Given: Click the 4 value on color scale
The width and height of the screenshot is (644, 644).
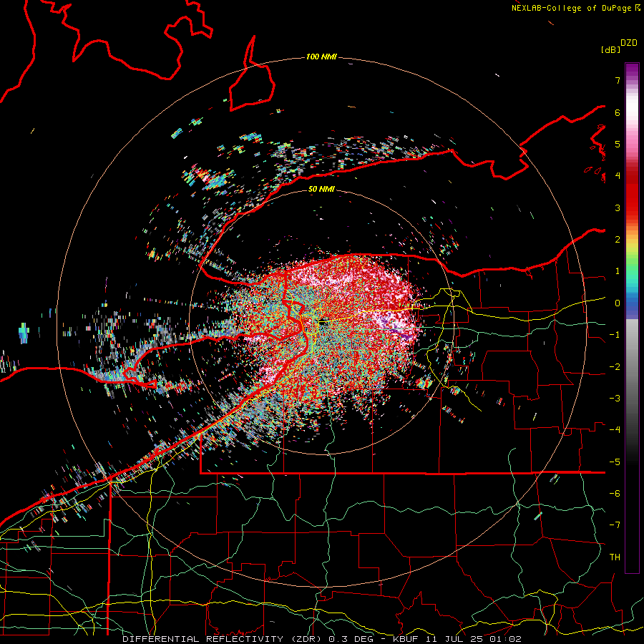Looking at the screenshot, I should click(618, 176).
